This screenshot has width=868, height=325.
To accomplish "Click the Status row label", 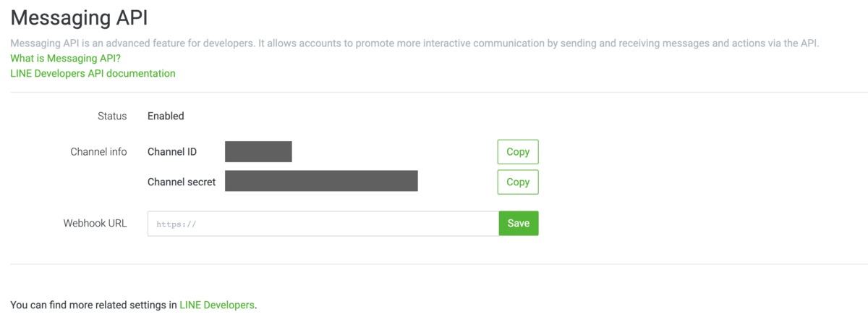I will pos(112,116).
